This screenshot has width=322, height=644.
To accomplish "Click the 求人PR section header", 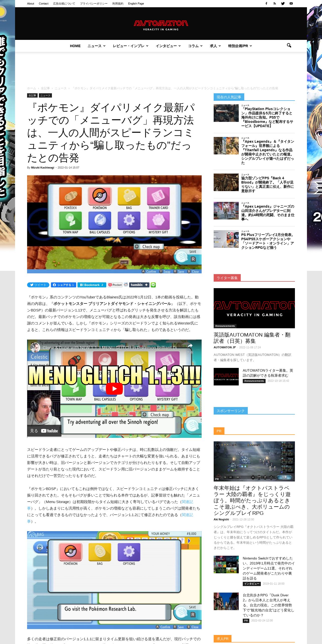I will coord(223,638).
